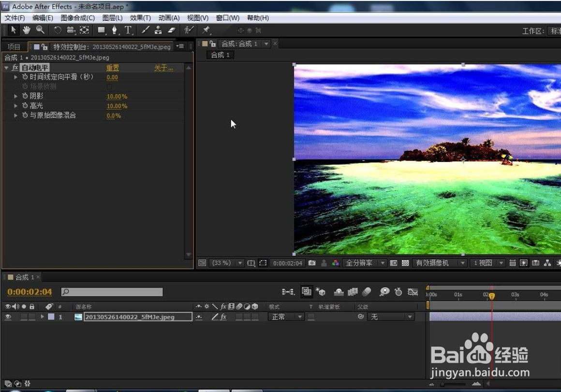Expand the 时间线定向平滑 property
The height and width of the screenshot is (392, 561).
pos(15,76)
